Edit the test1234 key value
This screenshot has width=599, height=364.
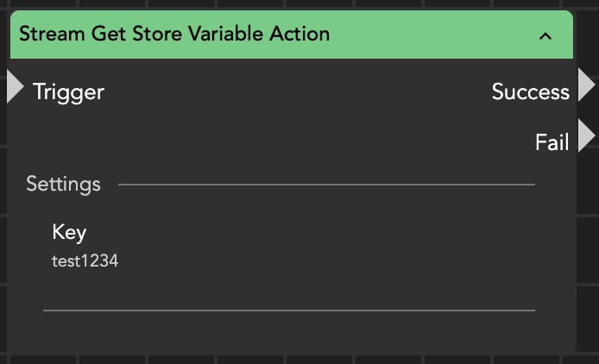[85, 260]
